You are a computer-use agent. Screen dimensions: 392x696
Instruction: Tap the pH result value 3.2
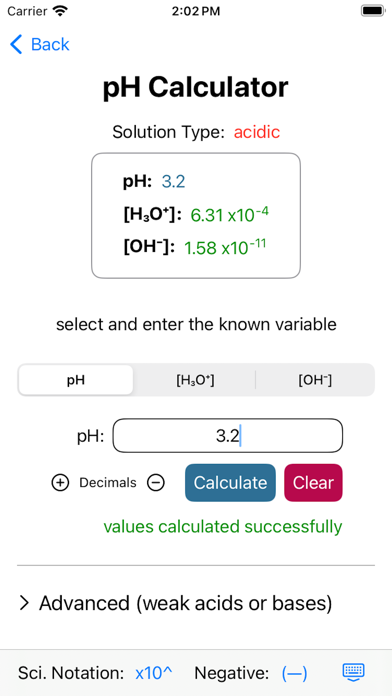coord(173,182)
